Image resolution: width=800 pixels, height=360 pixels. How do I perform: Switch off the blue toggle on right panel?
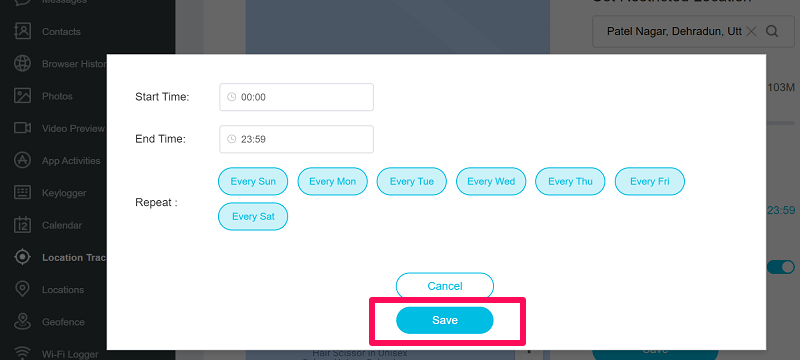[x=781, y=267]
